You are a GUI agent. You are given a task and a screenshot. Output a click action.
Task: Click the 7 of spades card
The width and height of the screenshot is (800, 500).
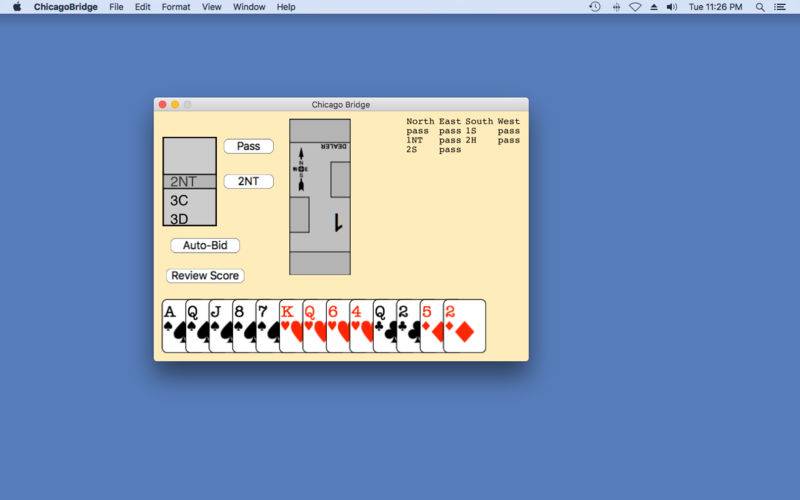click(x=268, y=326)
